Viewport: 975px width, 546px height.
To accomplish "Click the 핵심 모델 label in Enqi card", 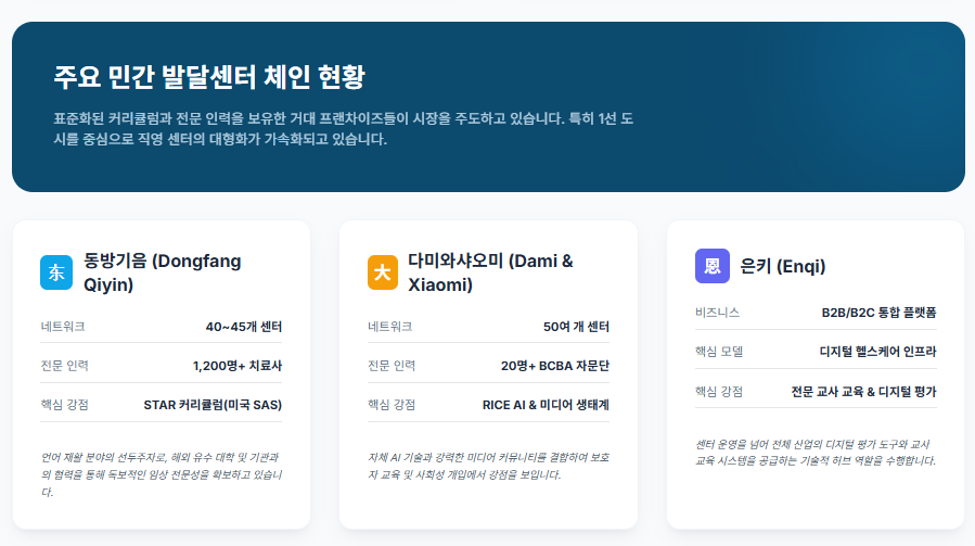I will pos(719,351).
